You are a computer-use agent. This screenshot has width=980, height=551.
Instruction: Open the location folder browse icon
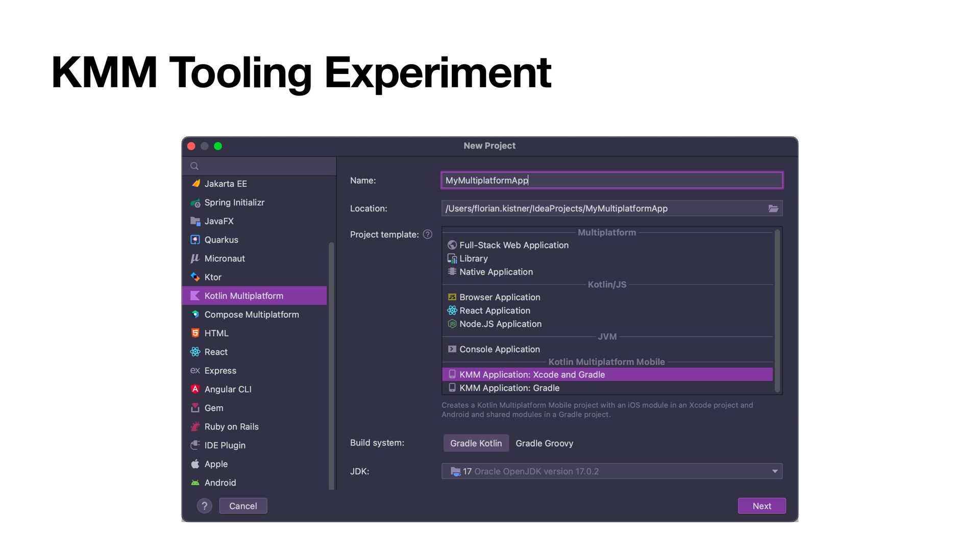[x=773, y=209]
